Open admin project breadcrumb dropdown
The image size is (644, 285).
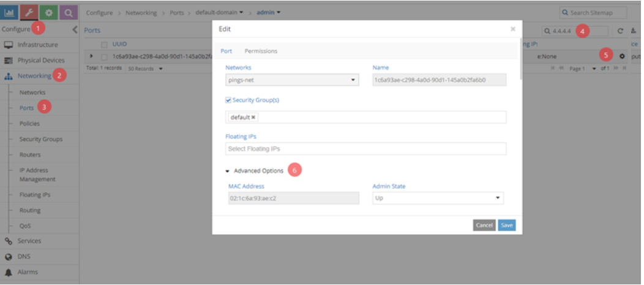pos(269,13)
